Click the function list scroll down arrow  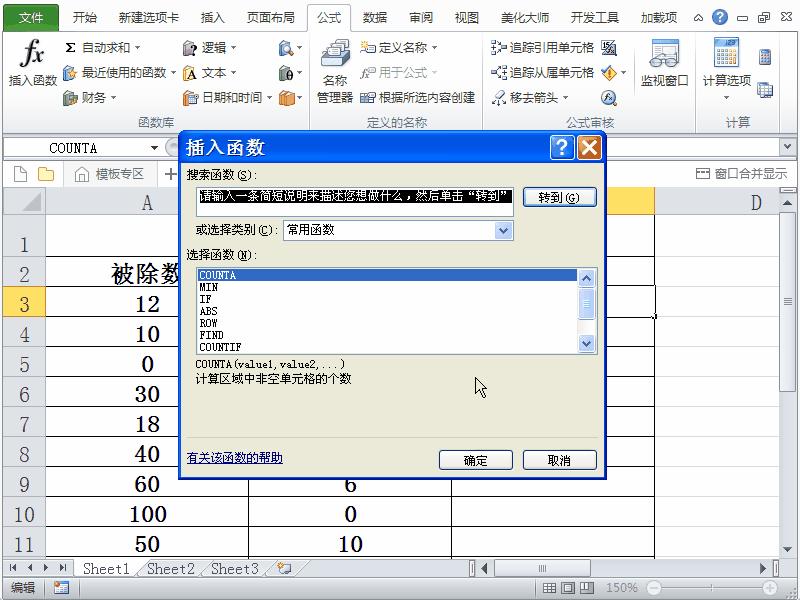pos(587,343)
